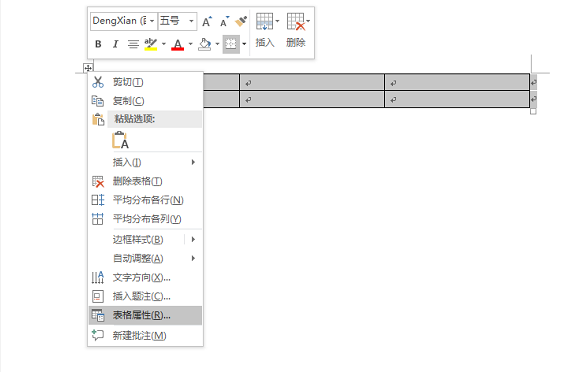Select the Format Painter brush icon
Viewport: 564px width, 372px height.
coord(241,21)
